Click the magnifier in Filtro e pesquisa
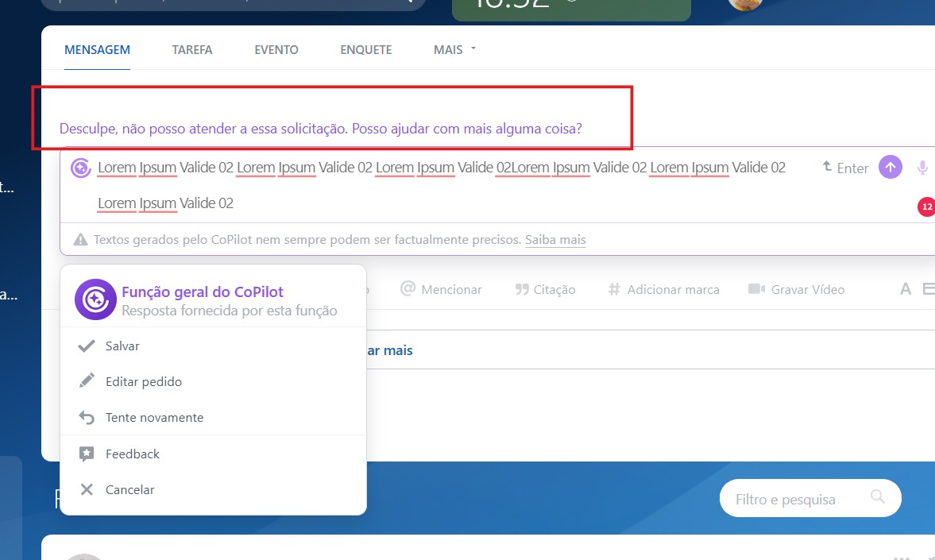935x560 pixels. coord(878,497)
